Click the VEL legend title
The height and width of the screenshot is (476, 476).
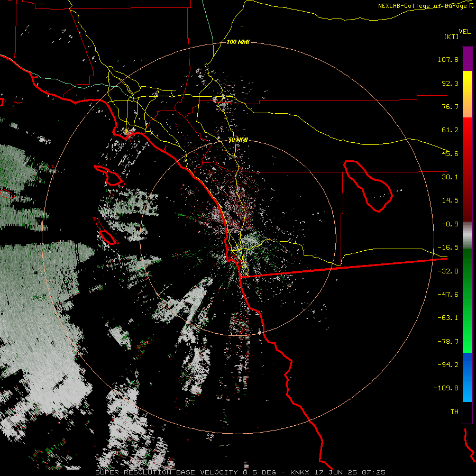click(464, 32)
